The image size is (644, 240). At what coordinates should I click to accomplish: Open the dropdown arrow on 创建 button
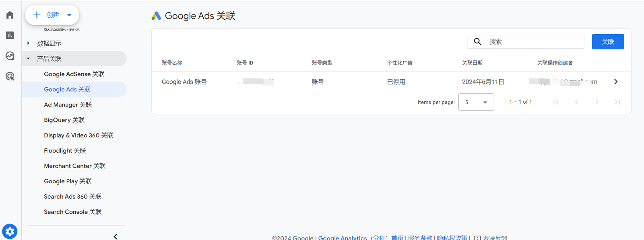click(69, 15)
